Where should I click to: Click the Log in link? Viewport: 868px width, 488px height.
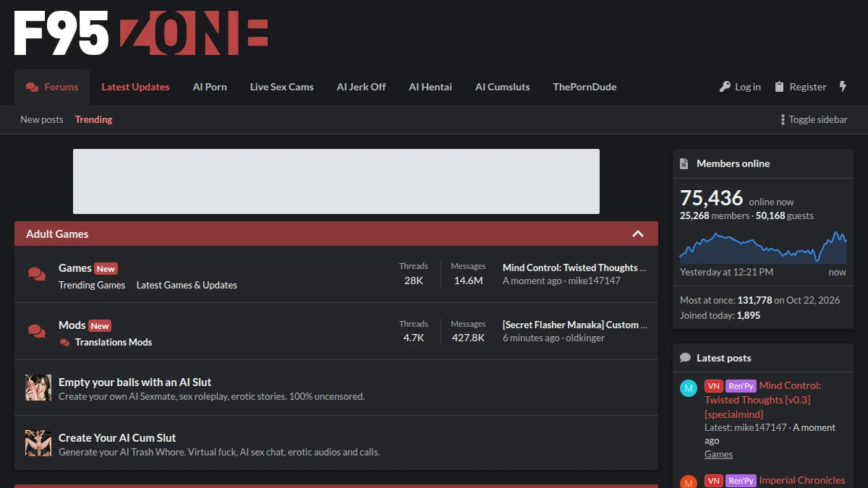coord(740,87)
